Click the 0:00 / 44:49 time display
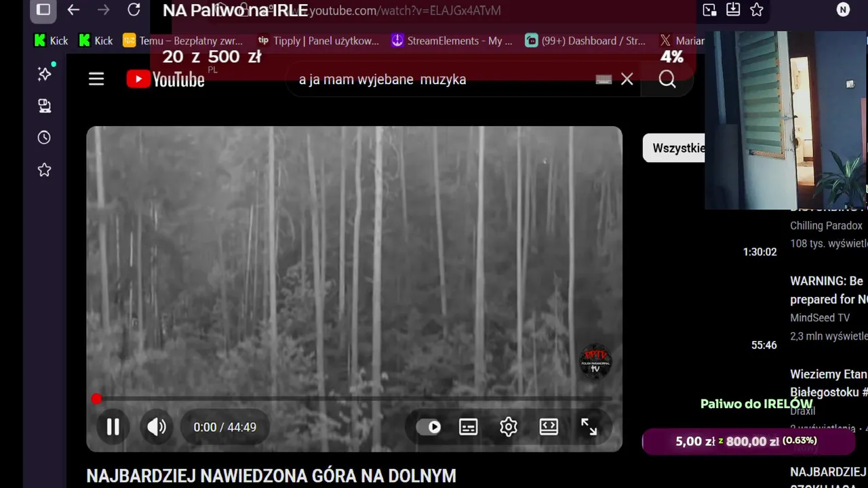The width and height of the screenshot is (868, 488). pyautogui.click(x=224, y=427)
